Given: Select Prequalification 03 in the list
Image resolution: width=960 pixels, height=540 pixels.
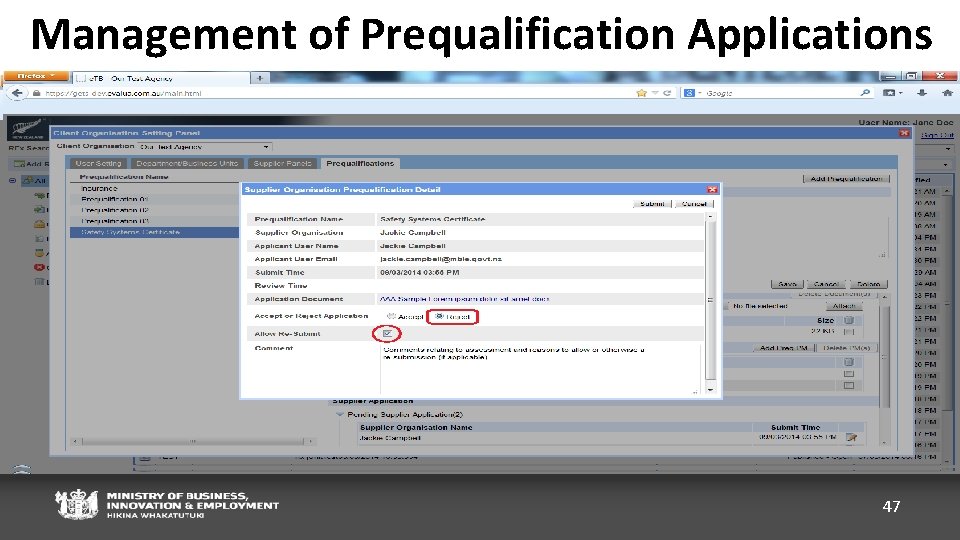Looking at the screenshot, I should pyautogui.click(x=154, y=221).
